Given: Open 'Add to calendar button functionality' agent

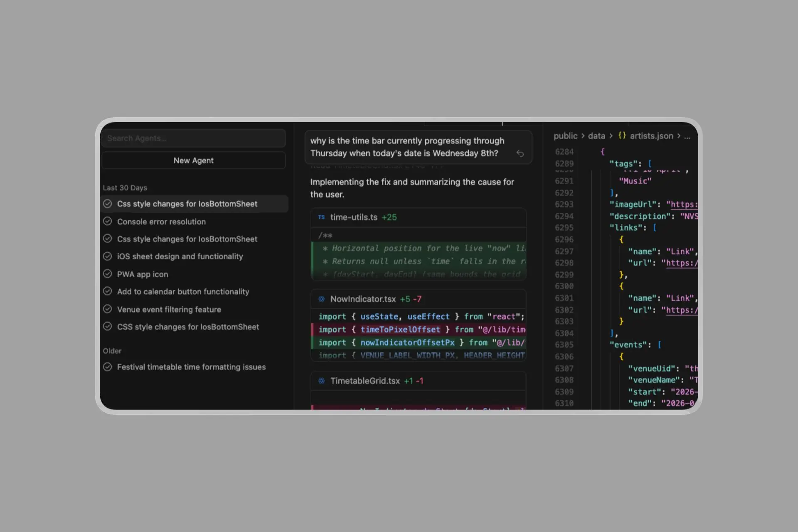Looking at the screenshot, I should tap(194, 292).
